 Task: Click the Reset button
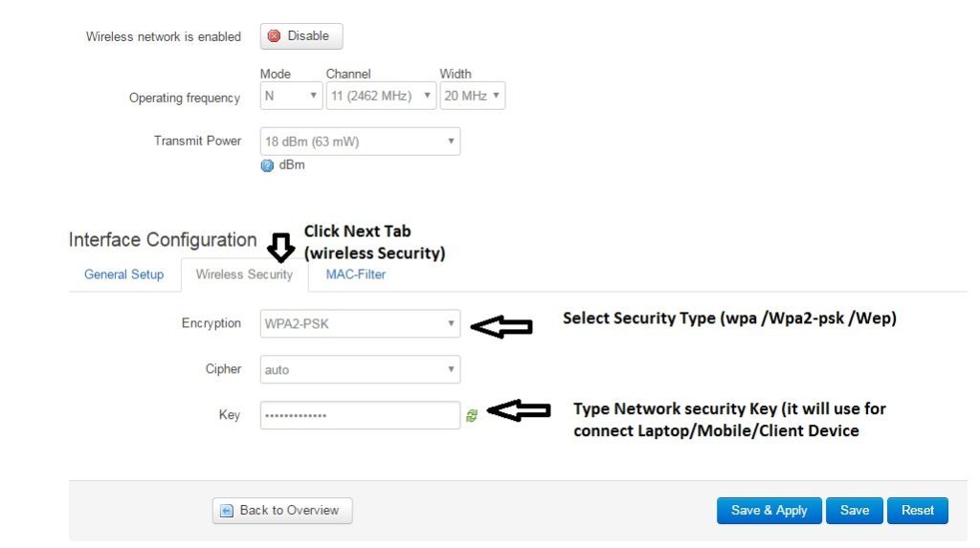click(x=917, y=511)
